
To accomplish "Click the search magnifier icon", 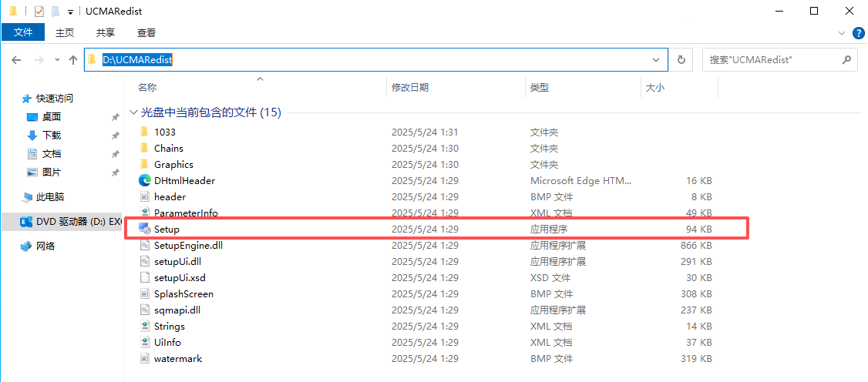I will coord(846,59).
